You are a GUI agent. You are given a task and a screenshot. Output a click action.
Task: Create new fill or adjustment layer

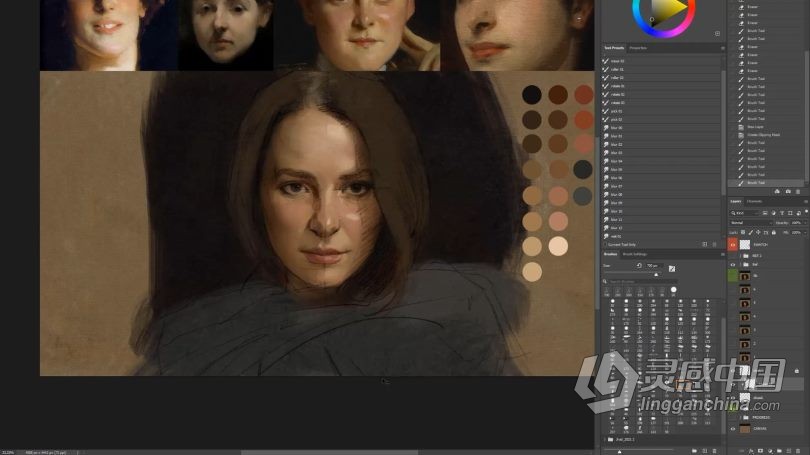point(770,451)
